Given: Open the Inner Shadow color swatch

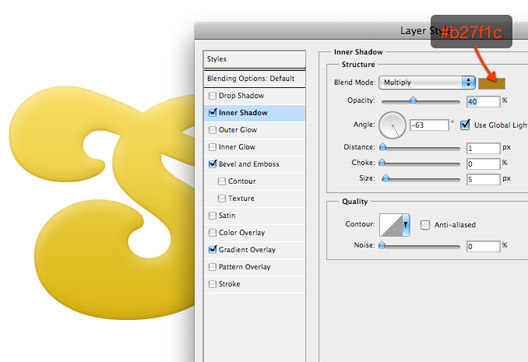Looking at the screenshot, I should point(492,83).
